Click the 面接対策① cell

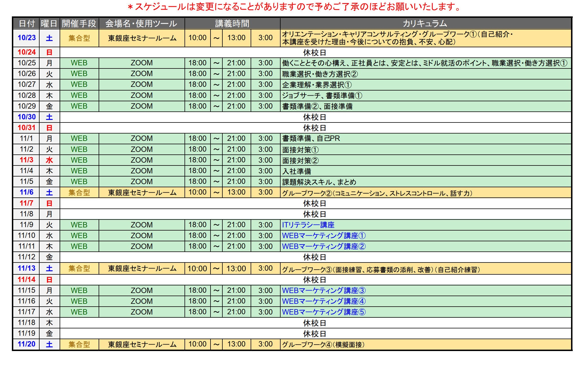click(426, 149)
